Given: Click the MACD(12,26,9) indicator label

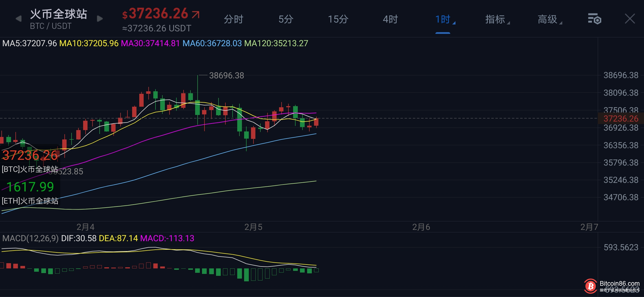Looking at the screenshot, I should click(x=30, y=238).
